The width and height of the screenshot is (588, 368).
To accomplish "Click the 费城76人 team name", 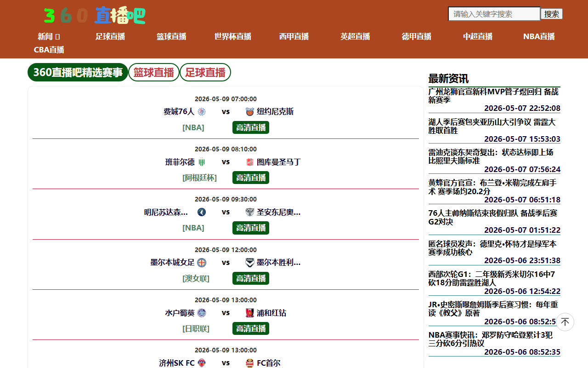I will click(x=179, y=112).
